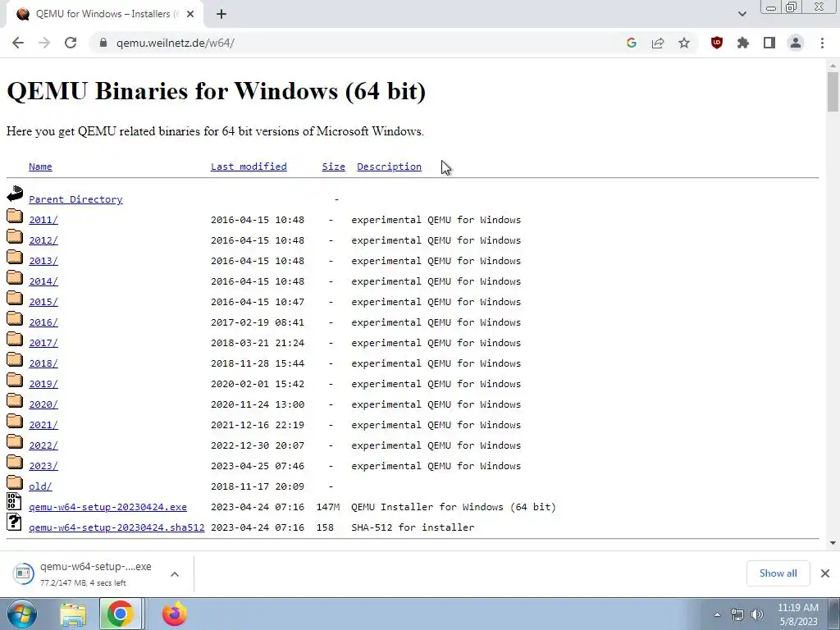Open the 2020/ folder link

(43, 404)
